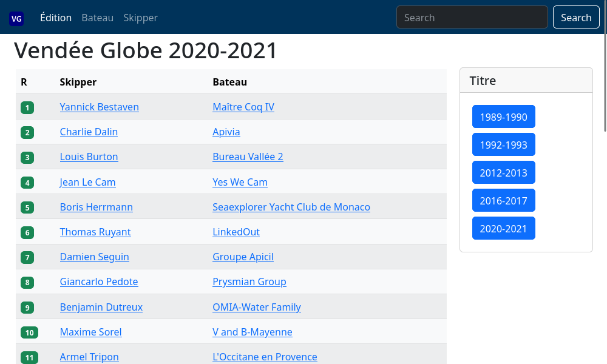Go to the Skipper nav item

click(x=141, y=18)
